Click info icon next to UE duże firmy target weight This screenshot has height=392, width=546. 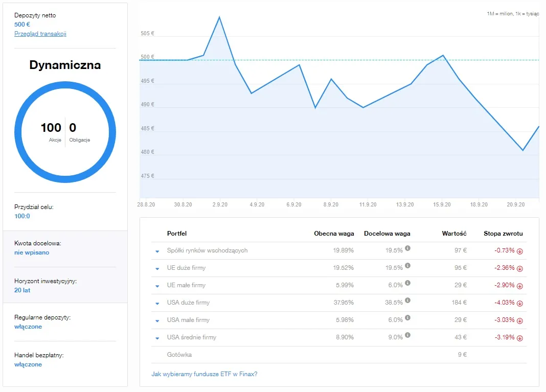pos(408,266)
